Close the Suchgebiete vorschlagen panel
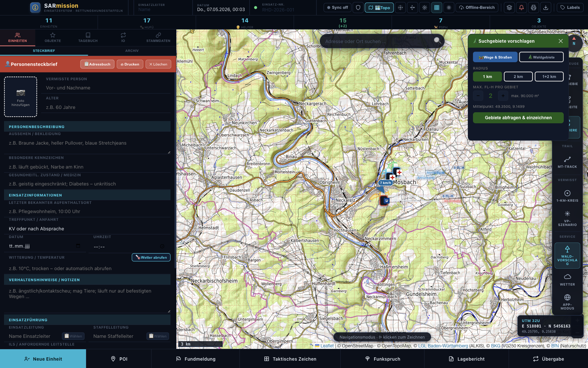This screenshot has height=368, width=588. click(560, 41)
